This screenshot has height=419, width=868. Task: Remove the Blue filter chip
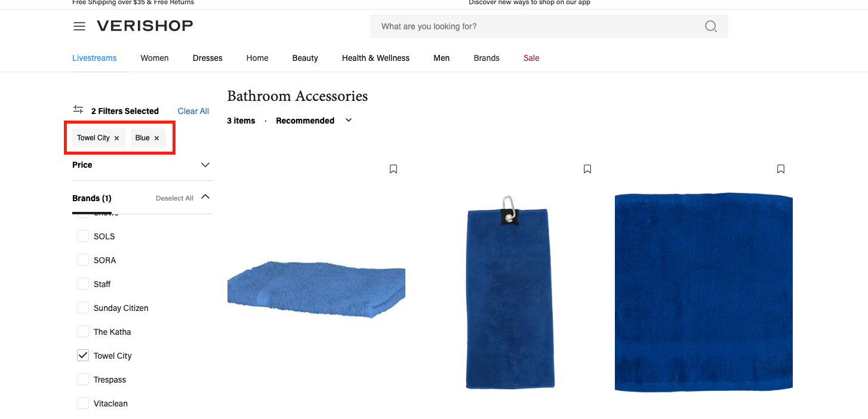point(156,138)
